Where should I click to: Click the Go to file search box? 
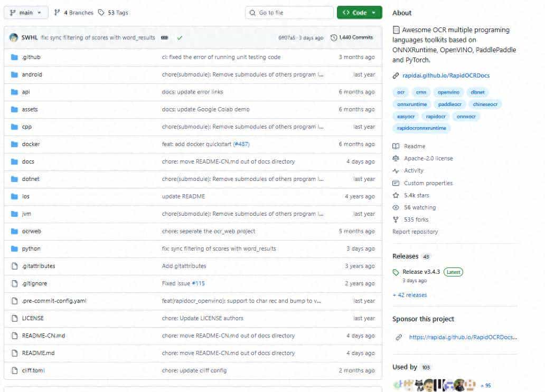click(x=288, y=12)
